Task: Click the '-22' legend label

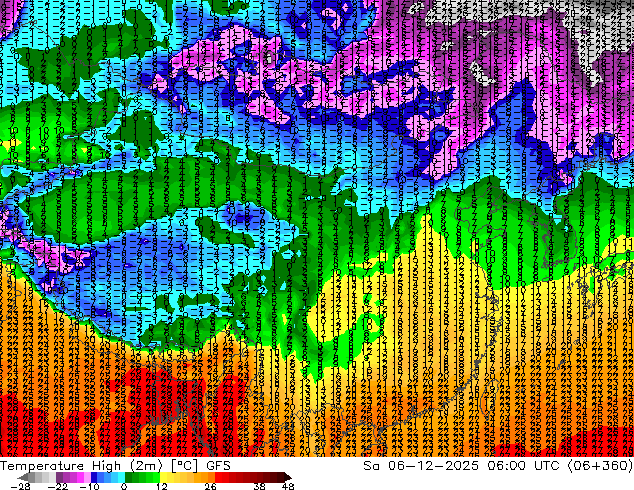Action: pos(57,486)
